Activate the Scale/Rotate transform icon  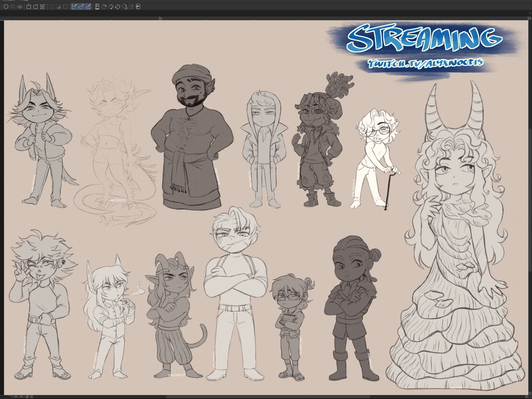[x=29, y=7]
